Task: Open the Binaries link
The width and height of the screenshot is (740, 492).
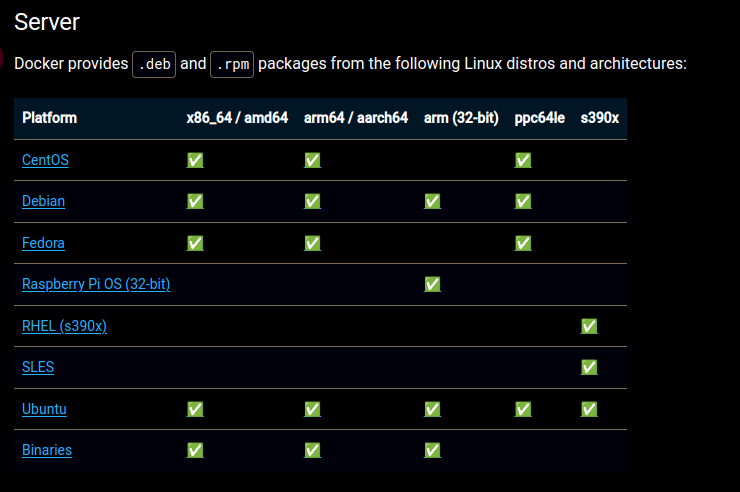Action: click(47, 450)
